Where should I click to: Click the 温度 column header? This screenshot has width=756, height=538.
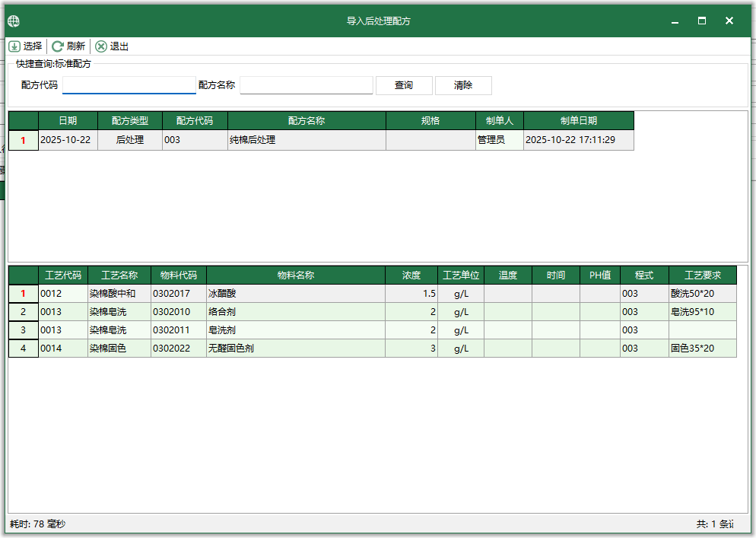tap(510, 275)
